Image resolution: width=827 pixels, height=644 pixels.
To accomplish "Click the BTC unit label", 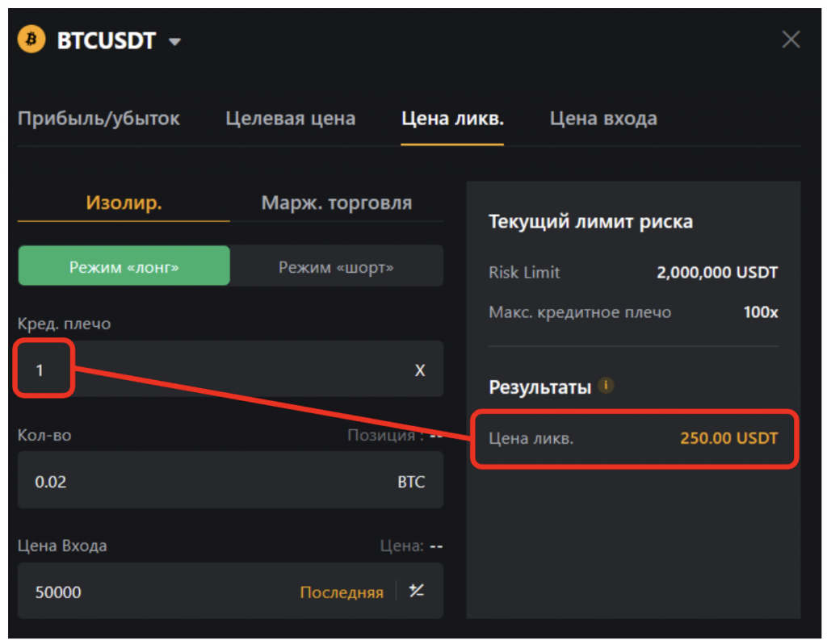I will pos(411,482).
